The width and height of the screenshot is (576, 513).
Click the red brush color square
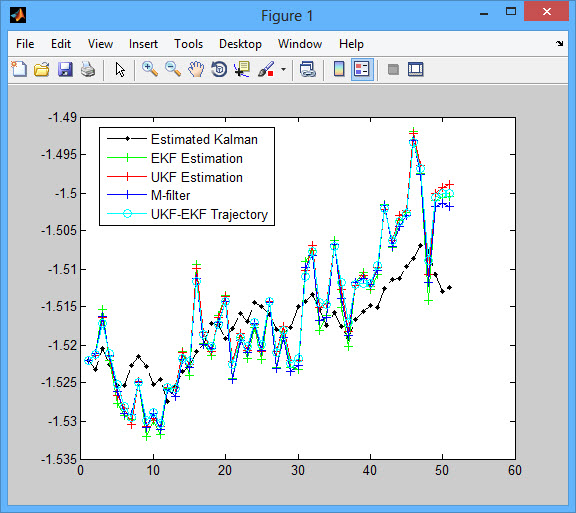(x=271, y=73)
